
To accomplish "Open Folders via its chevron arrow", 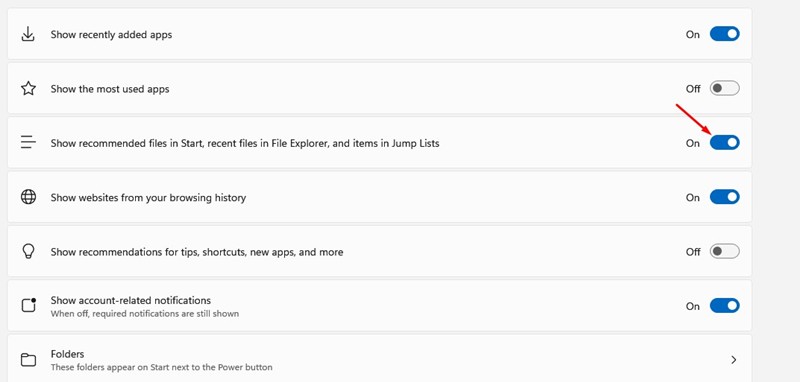I will (734, 360).
